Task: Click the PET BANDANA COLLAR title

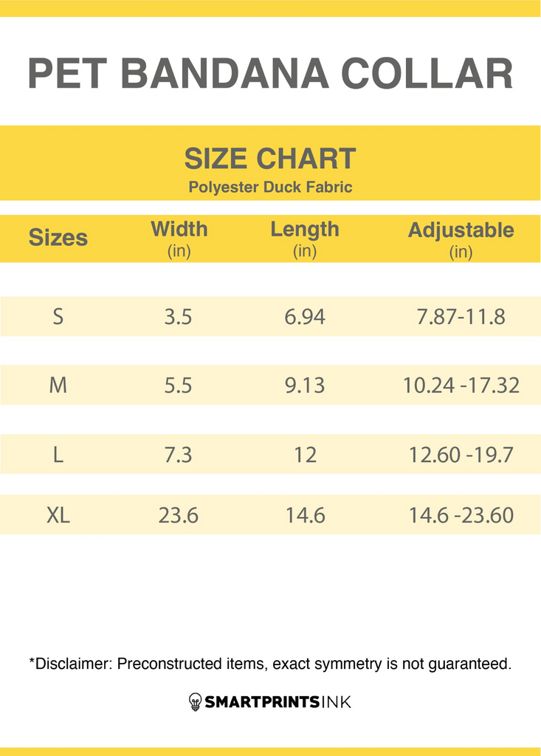Action: point(270,74)
